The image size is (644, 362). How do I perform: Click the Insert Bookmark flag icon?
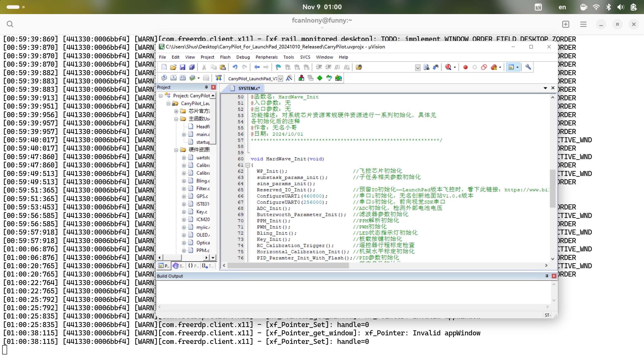[278, 67]
